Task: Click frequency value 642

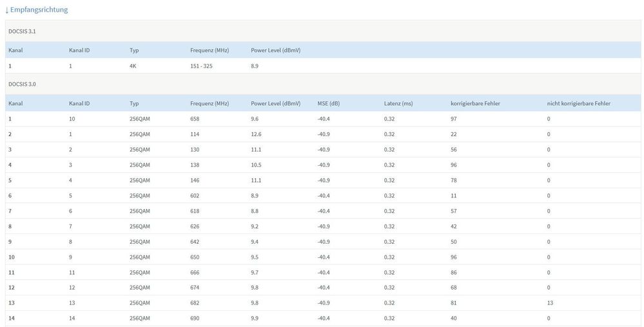Action: coord(195,242)
